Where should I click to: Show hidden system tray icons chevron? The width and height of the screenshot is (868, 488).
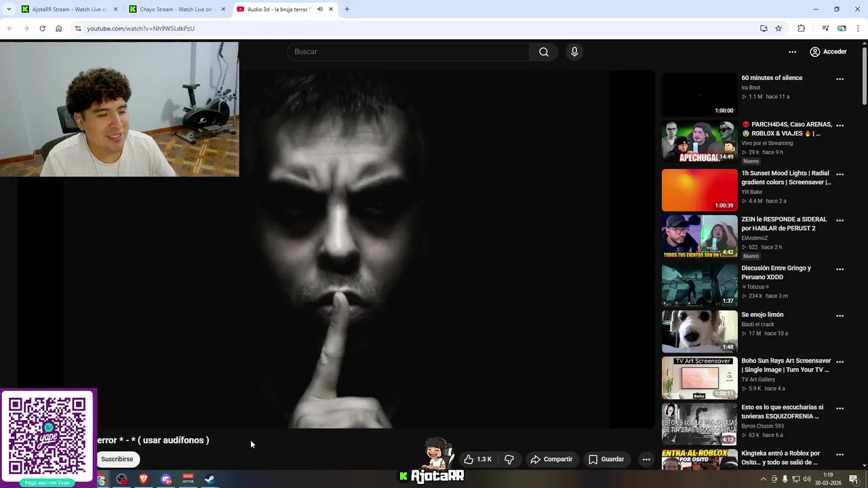(x=764, y=479)
